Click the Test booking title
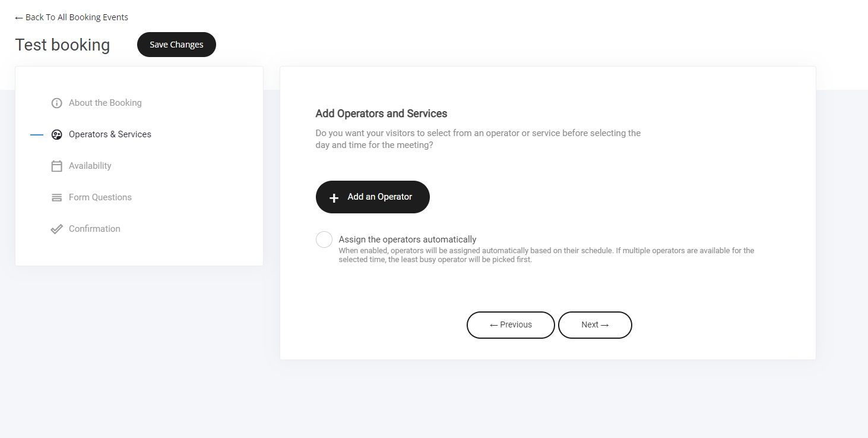 (x=62, y=45)
